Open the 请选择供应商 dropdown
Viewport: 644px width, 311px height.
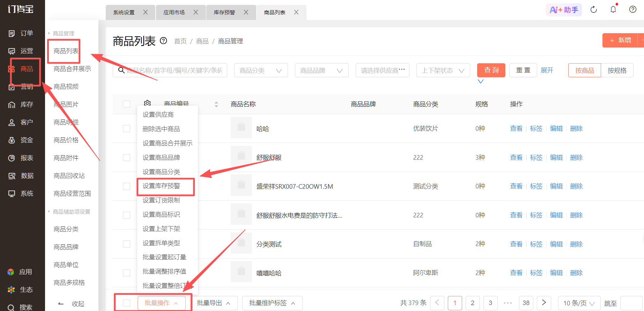coord(383,70)
